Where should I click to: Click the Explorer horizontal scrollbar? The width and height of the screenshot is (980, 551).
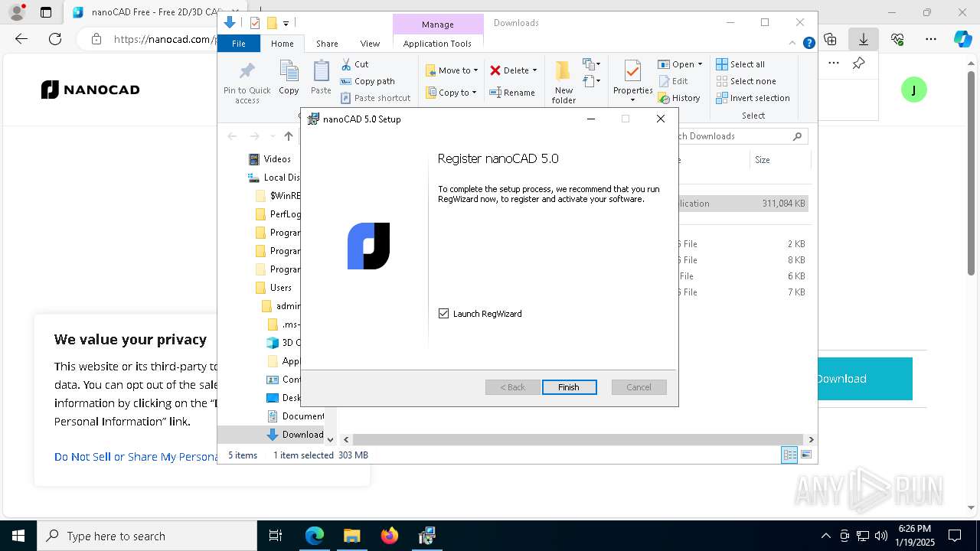(579, 439)
